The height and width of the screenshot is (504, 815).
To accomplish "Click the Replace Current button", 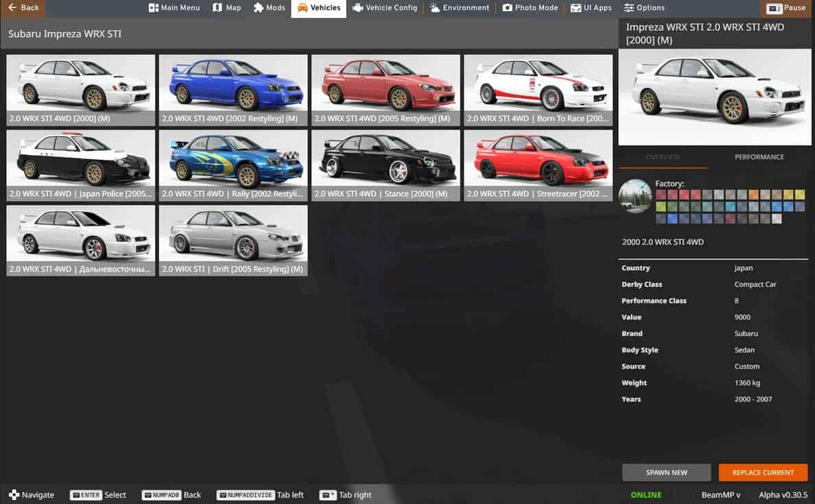I will 763,472.
